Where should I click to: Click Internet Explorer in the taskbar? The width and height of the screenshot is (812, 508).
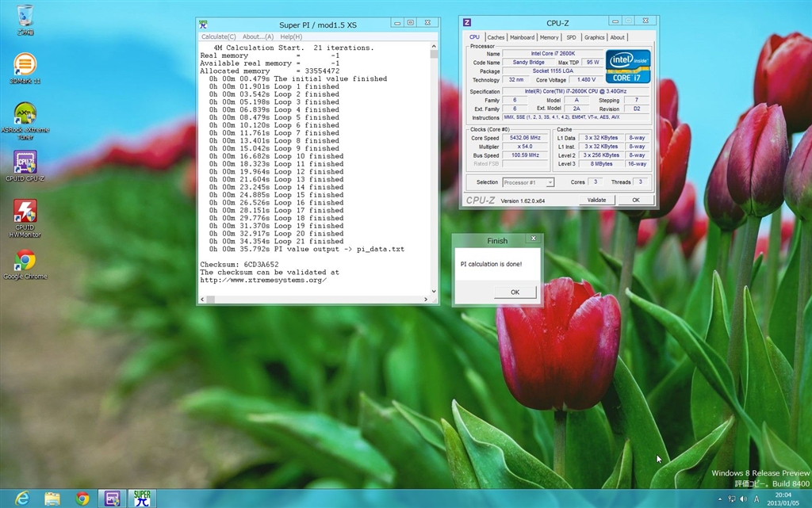pyautogui.click(x=21, y=498)
